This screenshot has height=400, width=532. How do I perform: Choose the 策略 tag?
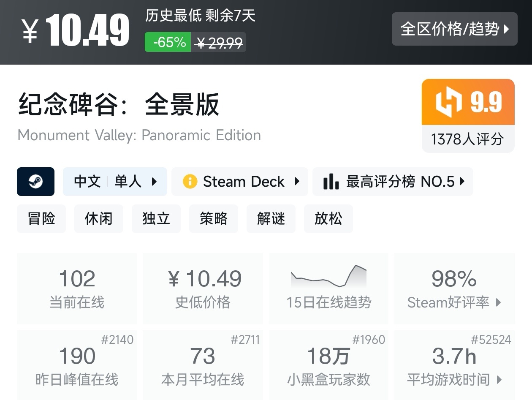point(214,219)
